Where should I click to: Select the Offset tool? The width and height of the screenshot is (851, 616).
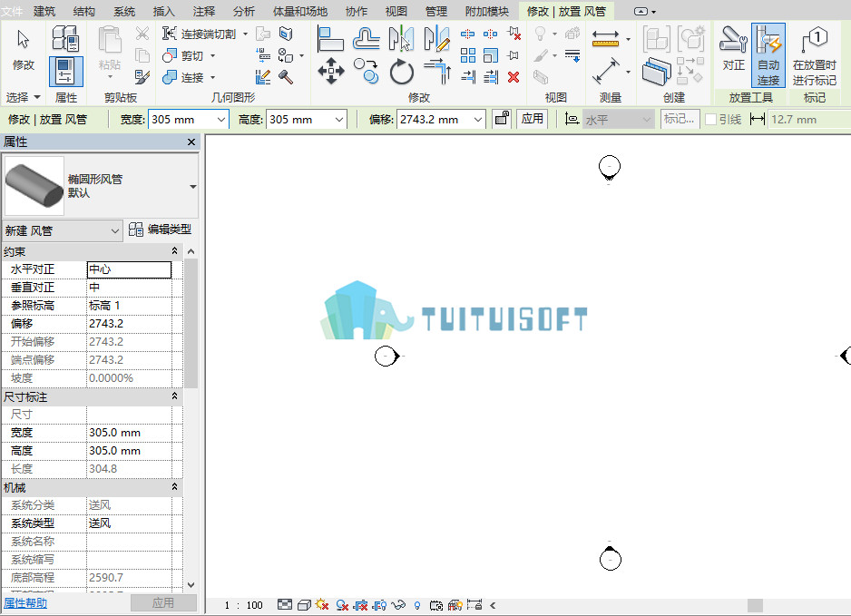(367, 38)
